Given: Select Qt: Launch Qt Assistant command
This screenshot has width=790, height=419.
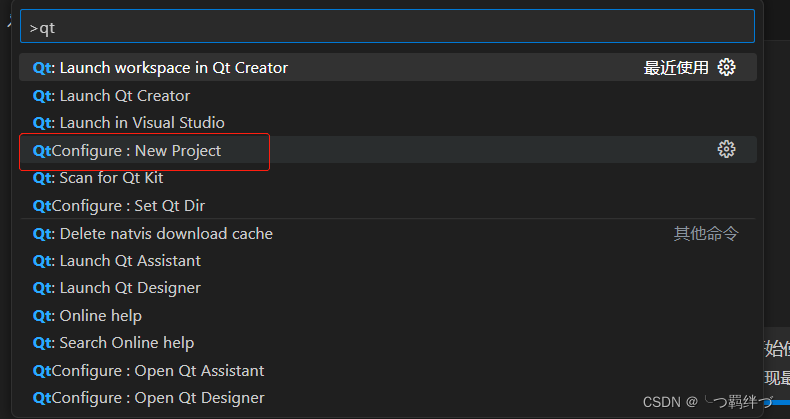Looking at the screenshot, I should (387, 260).
